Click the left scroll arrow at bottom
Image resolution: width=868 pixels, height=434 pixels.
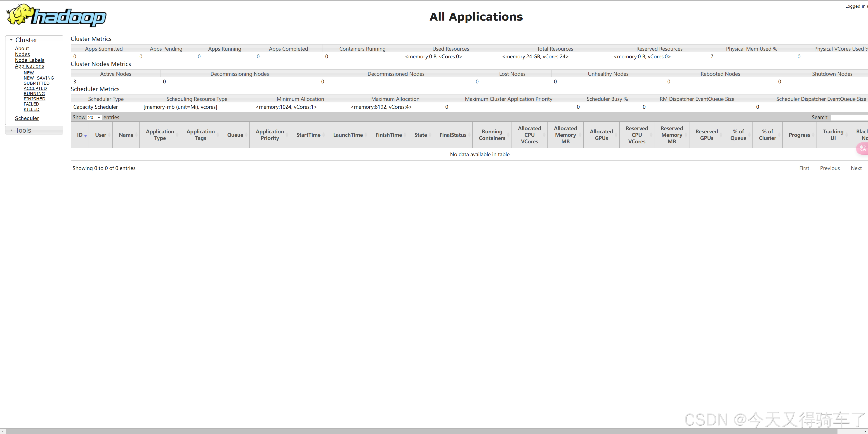3,431
